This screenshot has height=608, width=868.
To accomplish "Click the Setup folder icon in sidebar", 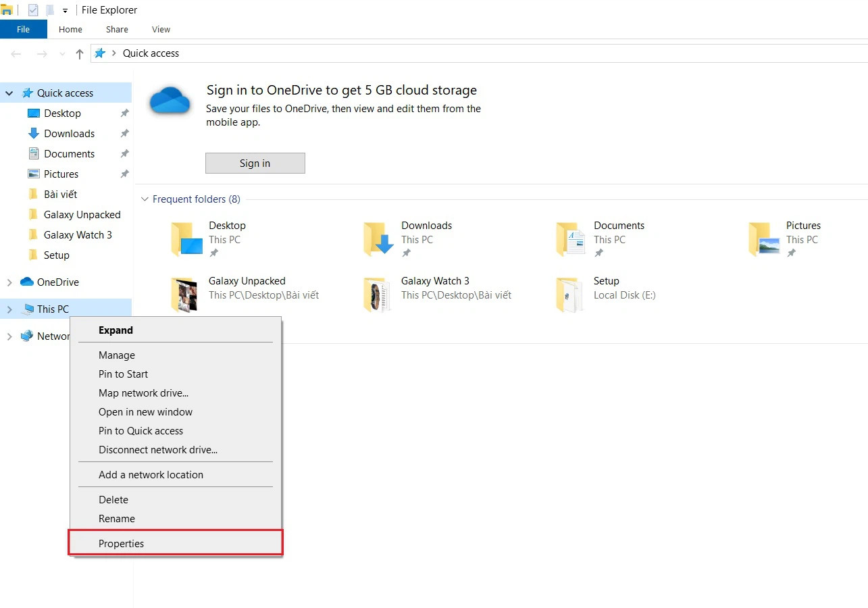I will 34,255.
